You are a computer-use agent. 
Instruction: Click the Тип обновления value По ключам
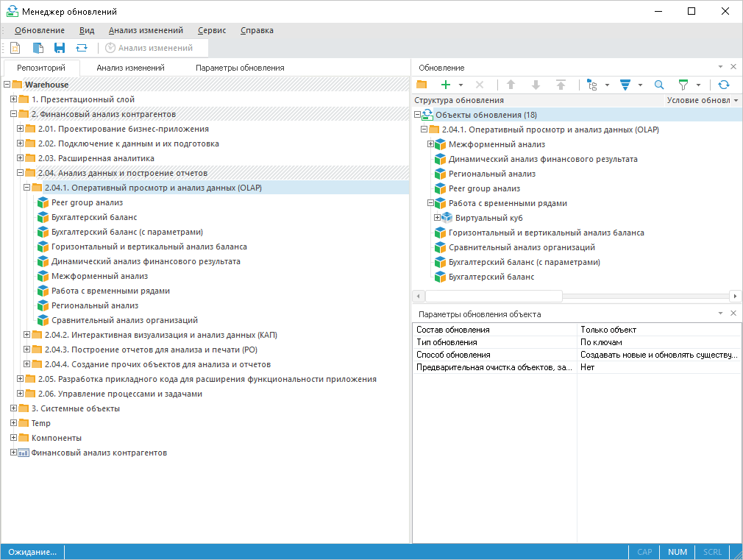point(601,342)
